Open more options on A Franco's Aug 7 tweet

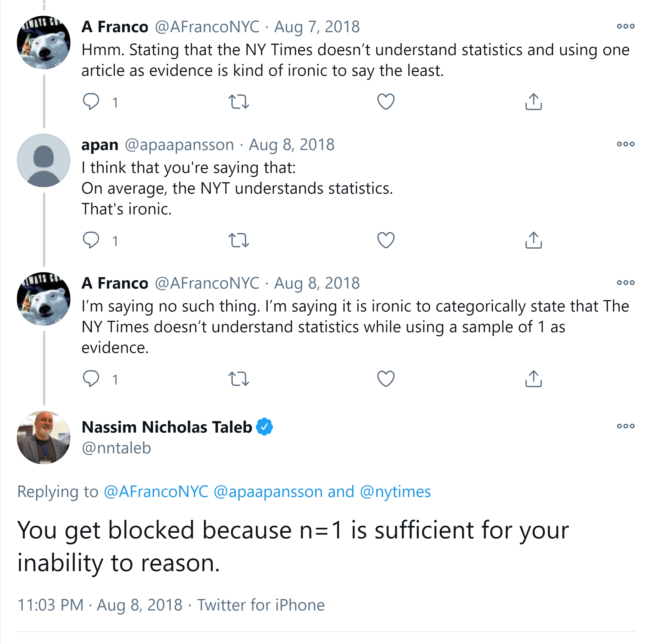point(626,26)
